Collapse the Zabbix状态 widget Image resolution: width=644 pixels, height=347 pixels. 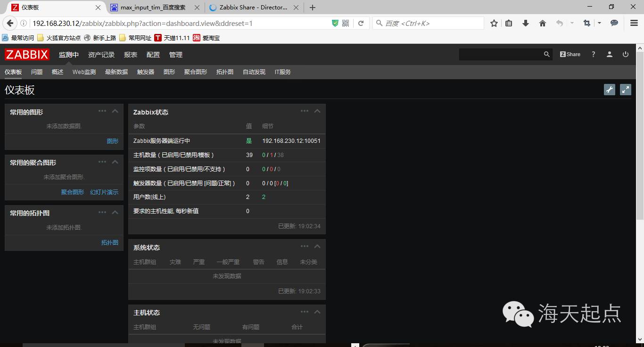pos(317,111)
